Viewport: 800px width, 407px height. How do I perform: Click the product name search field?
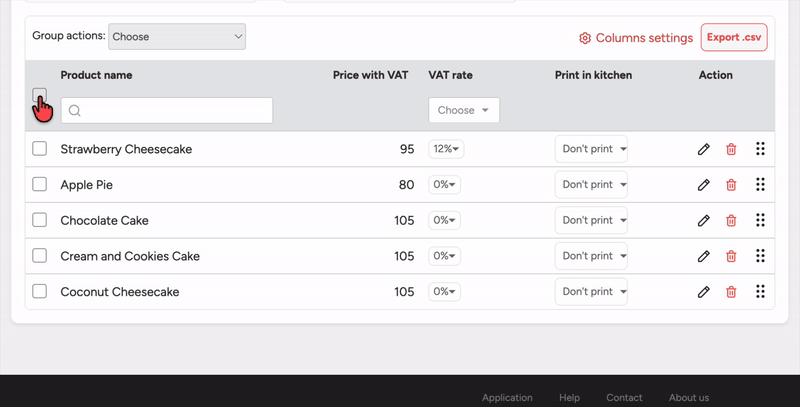pyautogui.click(x=167, y=110)
